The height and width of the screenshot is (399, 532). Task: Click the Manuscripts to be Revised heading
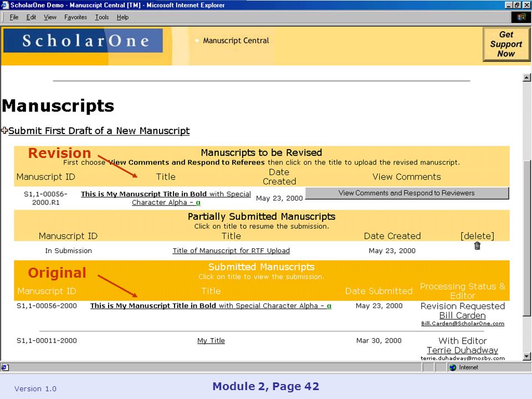point(262,153)
